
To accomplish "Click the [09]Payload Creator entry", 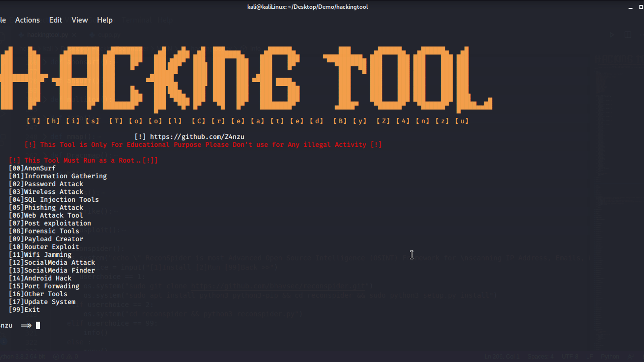I will pyautogui.click(x=46, y=239).
